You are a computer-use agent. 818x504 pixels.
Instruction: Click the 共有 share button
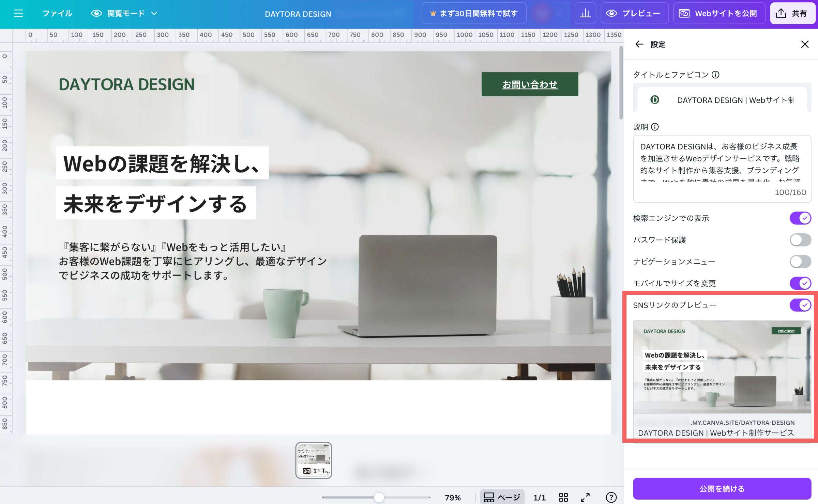[x=792, y=13]
